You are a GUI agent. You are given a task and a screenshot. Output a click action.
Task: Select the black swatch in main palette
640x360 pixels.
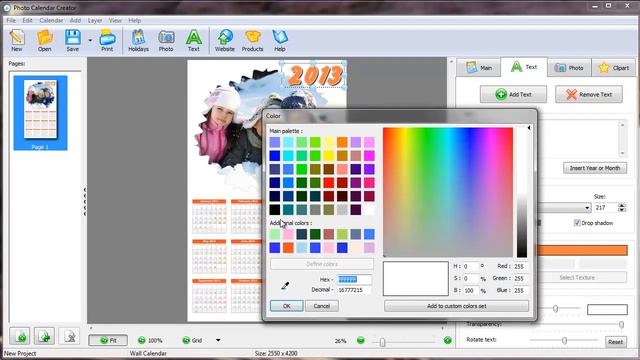tap(275, 210)
